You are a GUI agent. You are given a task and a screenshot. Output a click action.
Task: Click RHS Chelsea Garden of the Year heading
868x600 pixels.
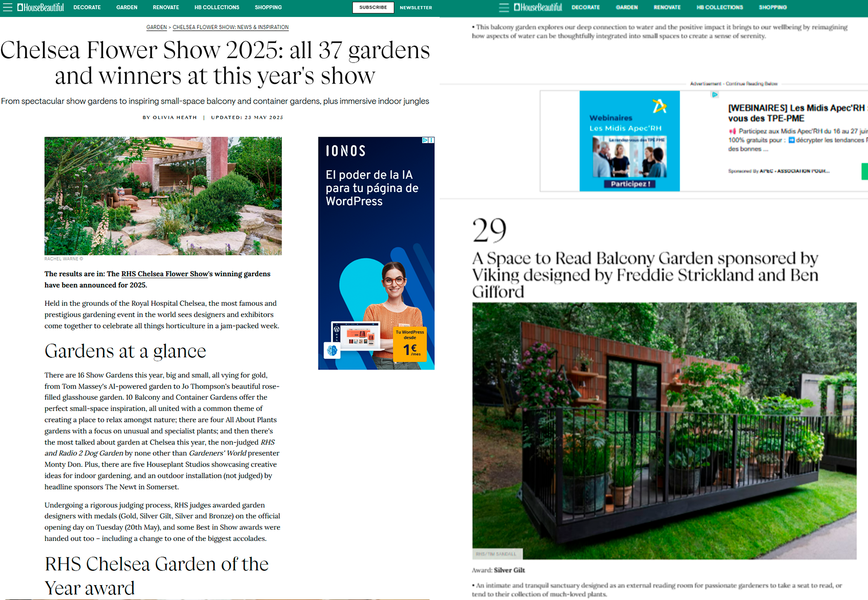(156, 576)
